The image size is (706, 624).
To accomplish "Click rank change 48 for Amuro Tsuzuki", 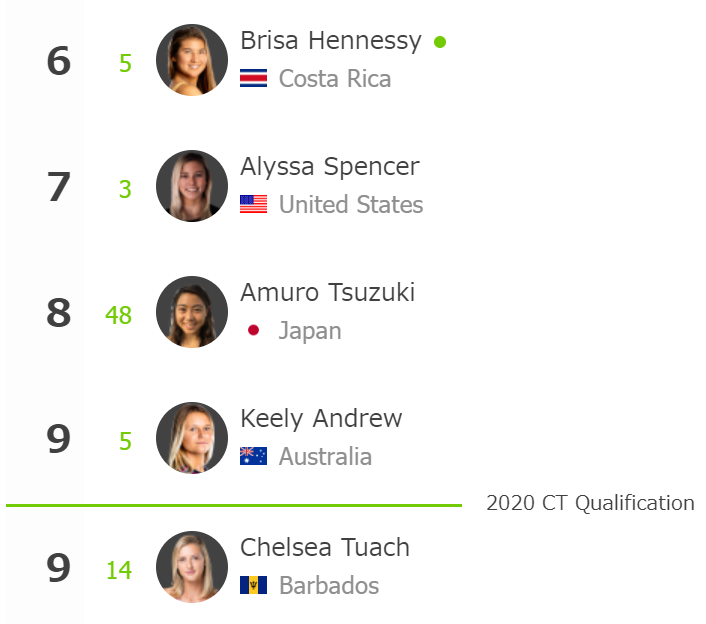I will pyautogui.click(x=118, y=315).
